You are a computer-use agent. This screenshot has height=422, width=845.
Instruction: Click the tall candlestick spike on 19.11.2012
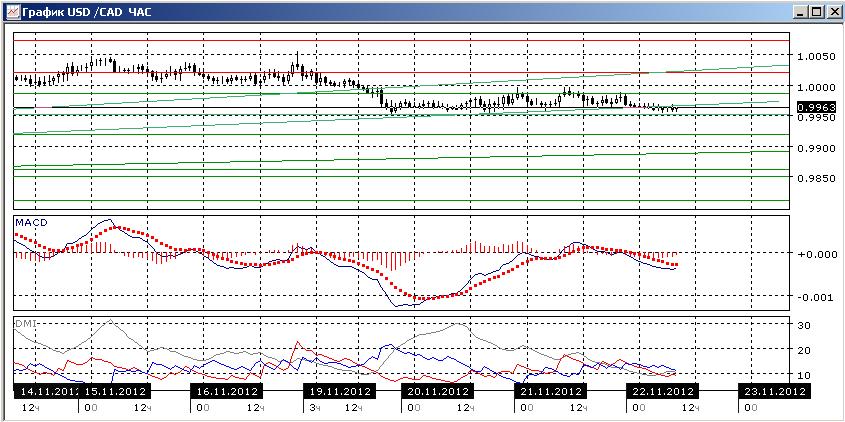[297, 60]
